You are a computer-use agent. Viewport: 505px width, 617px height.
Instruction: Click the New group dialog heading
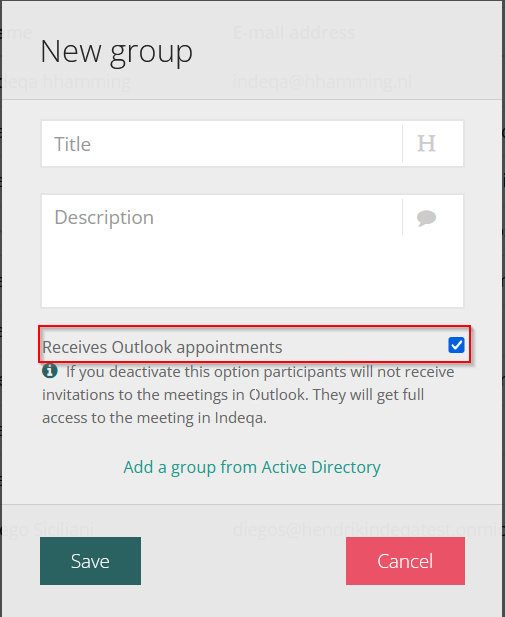click(x=117, y=52)
